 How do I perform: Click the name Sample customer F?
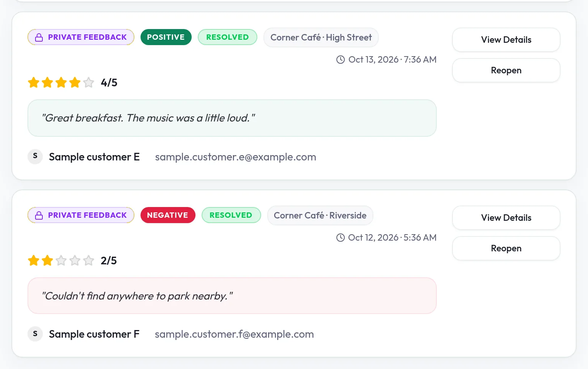point(94,334)
